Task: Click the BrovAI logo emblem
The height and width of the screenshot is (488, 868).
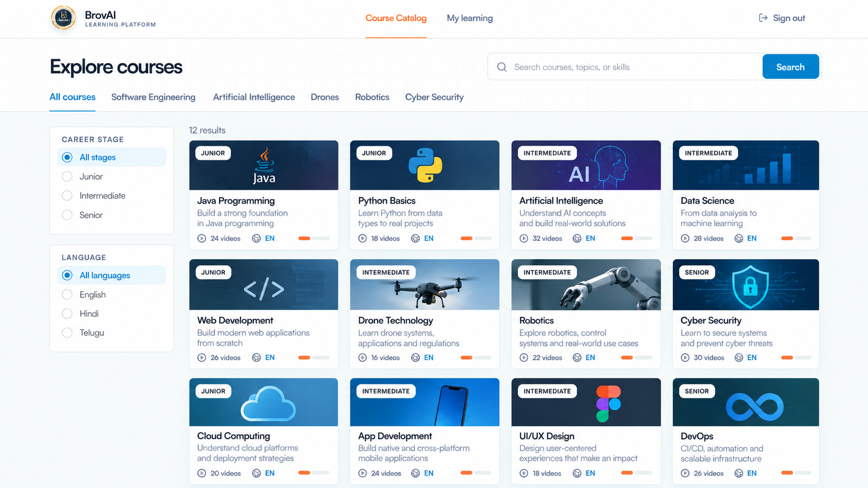Action: tap(63, 18)
